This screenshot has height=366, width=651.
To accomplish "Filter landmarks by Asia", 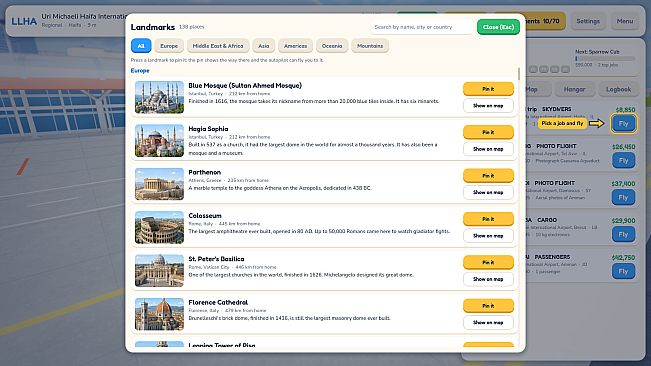I will 264,46.
